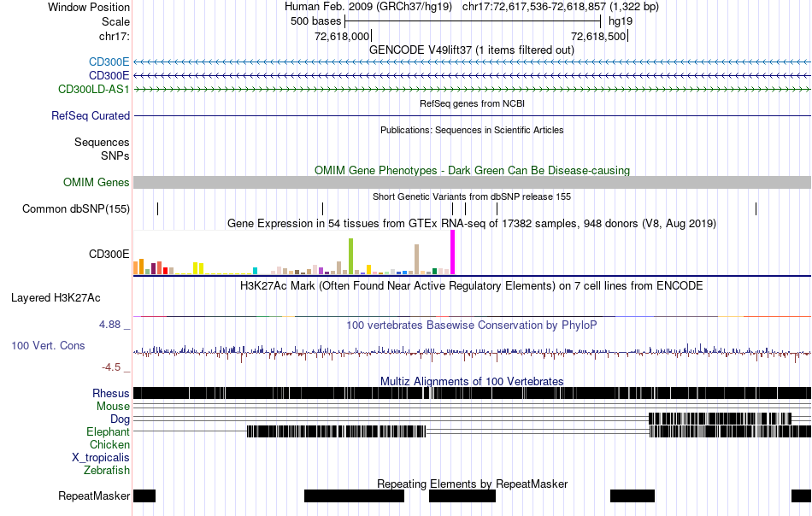812x516 pixels.
Task: Click the rightmost RepeatMasker block
Action: 801,495
